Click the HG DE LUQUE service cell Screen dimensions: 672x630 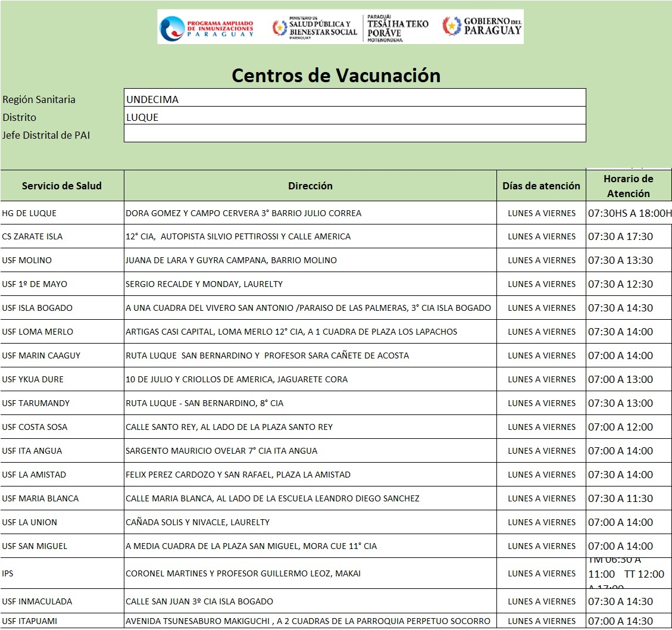62,213
